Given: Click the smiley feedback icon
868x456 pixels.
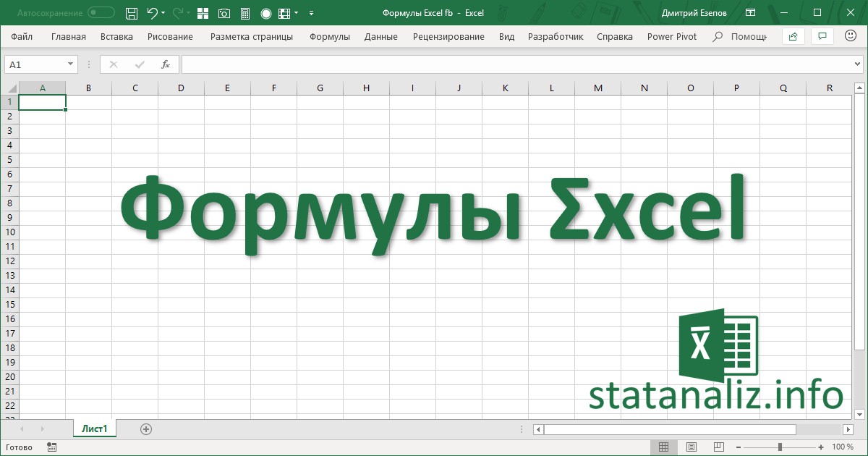Looking at the screenshot, I should [851, 35].
